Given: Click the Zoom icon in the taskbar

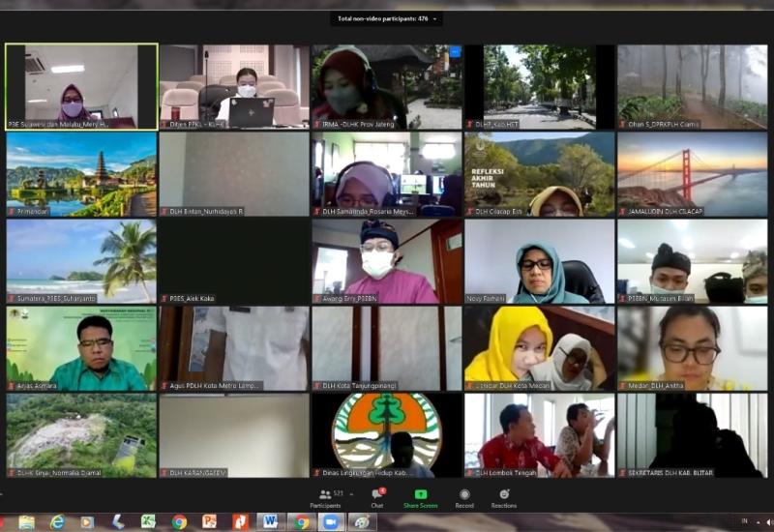Looking at the screenshot, I should coord(331,522).
